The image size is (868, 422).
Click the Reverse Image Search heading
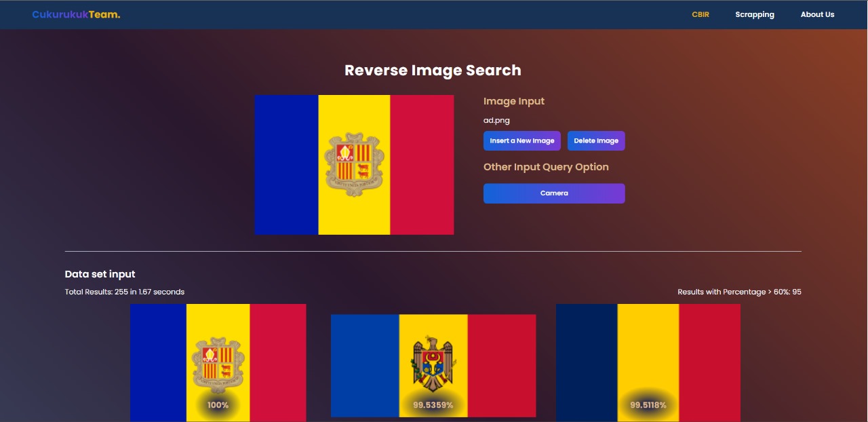pos(433,71)
